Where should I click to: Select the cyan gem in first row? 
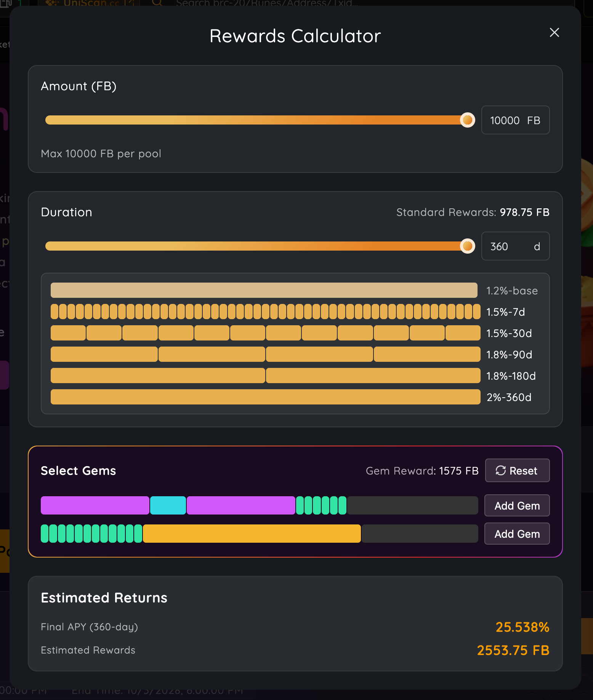click(168, 506)
